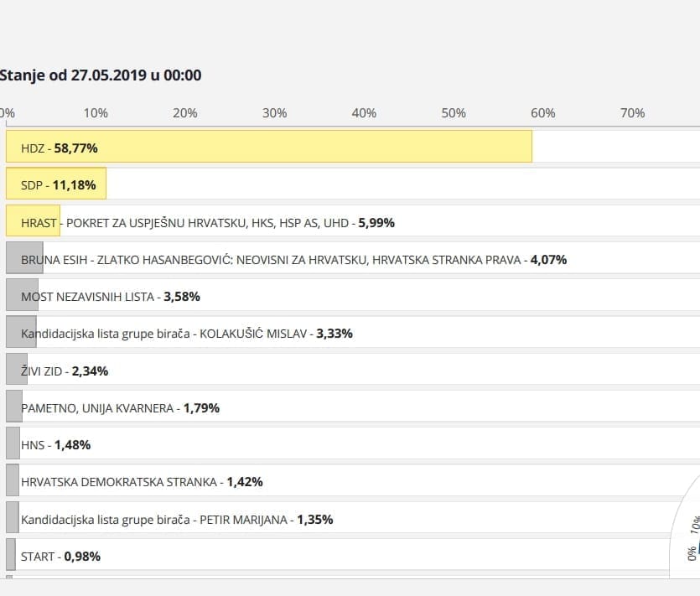Click the circular gauge chart in the corner
Viewport: 700px width, 596px height.
[x=687, y=536]
